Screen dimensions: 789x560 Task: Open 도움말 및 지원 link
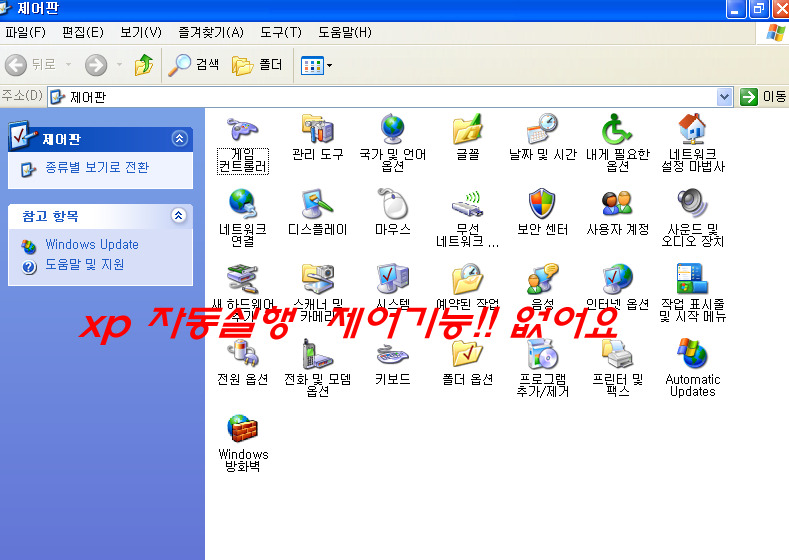pos(85,265)
